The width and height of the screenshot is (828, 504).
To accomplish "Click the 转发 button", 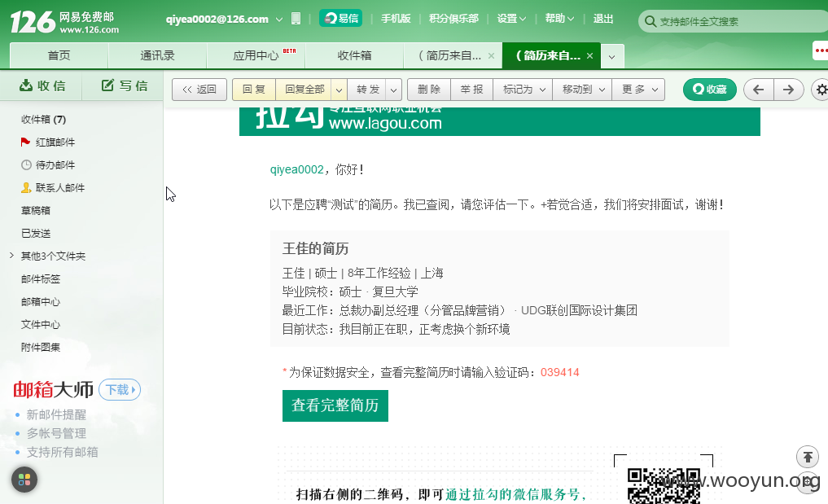I will coord(368,90).
